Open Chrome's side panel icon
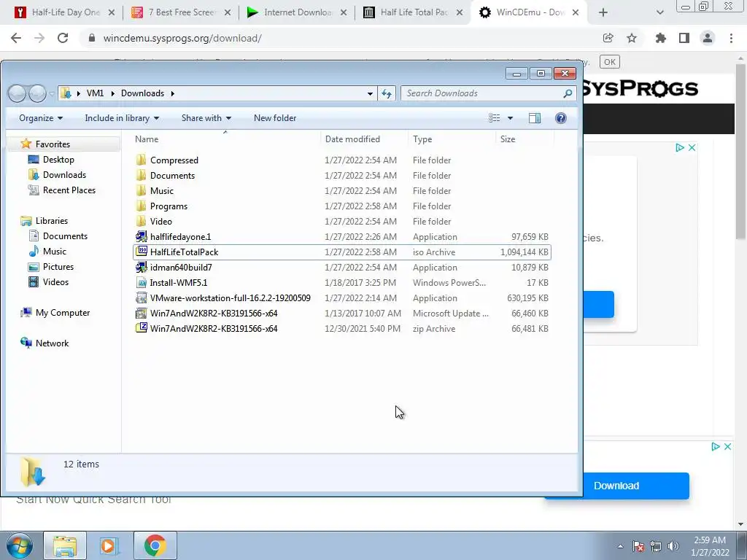The image size is (747, 560). pos(684,38)
